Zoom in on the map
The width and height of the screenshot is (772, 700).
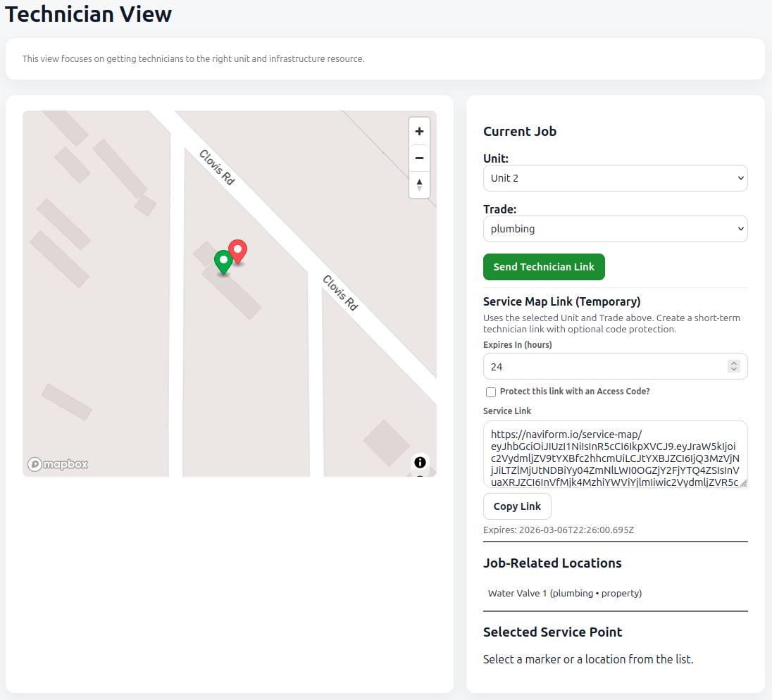click(x=419, y=131)
